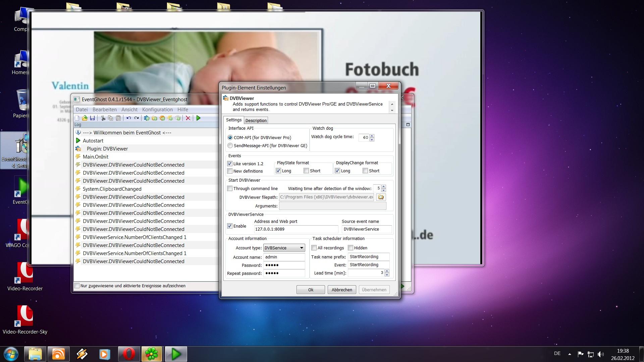Decrease Watch dog cycle time spinner
Viewport: 644px width, 362px height.
[x=372, y=139]
